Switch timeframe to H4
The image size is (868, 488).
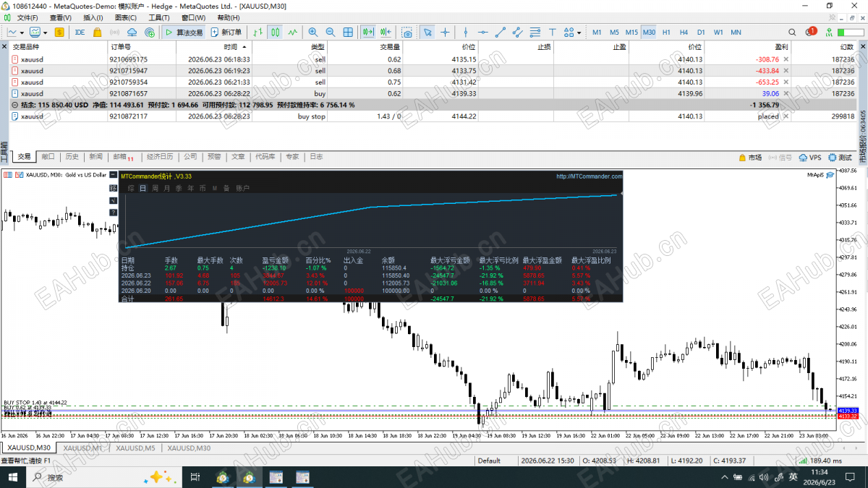[684, 32]
